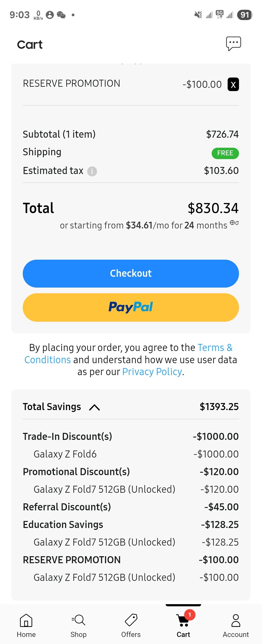Viewport: 262px width, 644px height.
Task: Tap the FREE shipping badge
Action: click(x=225, y=153)
